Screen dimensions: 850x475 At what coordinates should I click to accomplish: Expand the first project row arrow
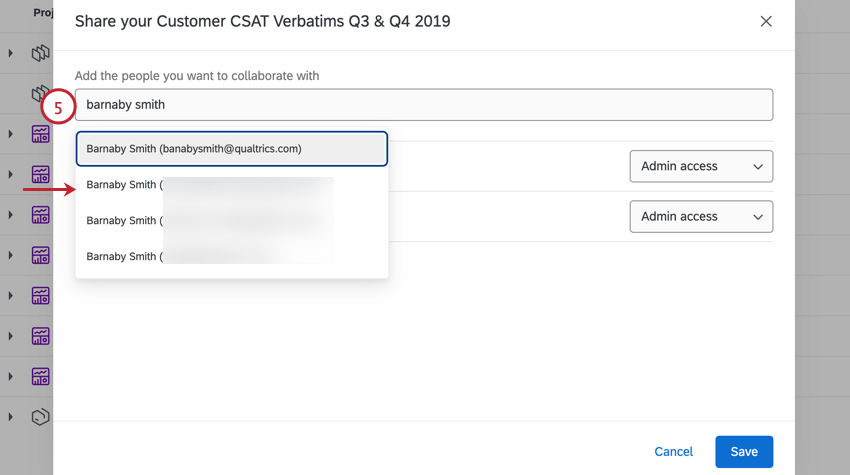tap(11, 53)
